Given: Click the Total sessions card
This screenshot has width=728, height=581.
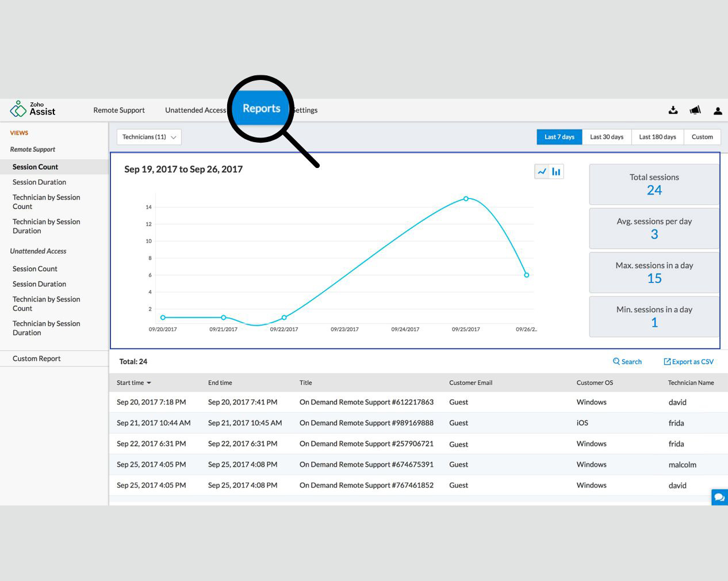Looking at the screenshot, I should 654,185.
